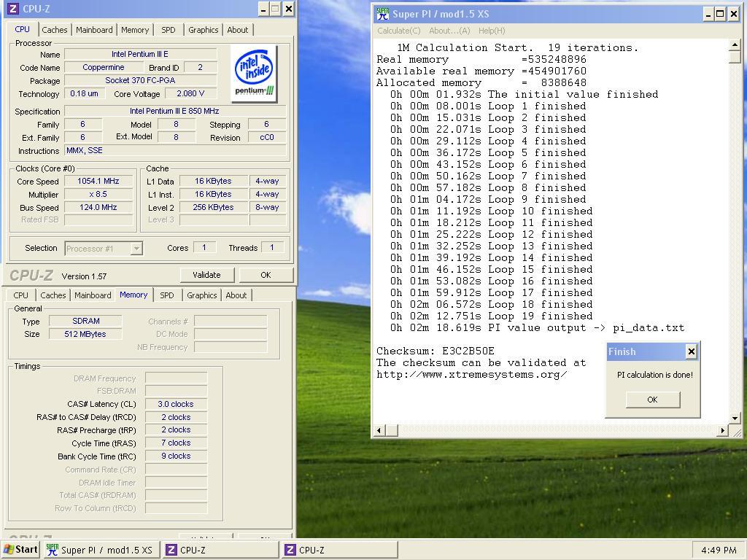
Task: Click the Core Voltage value 2.080 V
Action: click(190, 93)
